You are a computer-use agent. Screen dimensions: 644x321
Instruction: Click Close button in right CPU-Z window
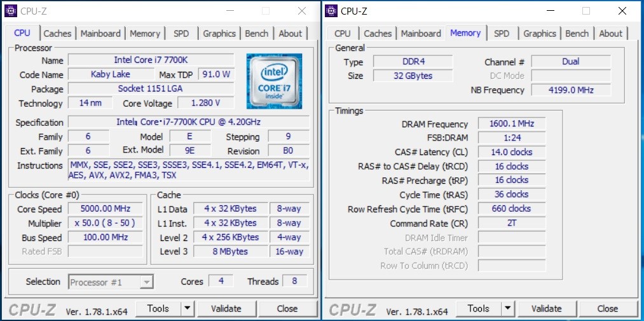(608, 308)
